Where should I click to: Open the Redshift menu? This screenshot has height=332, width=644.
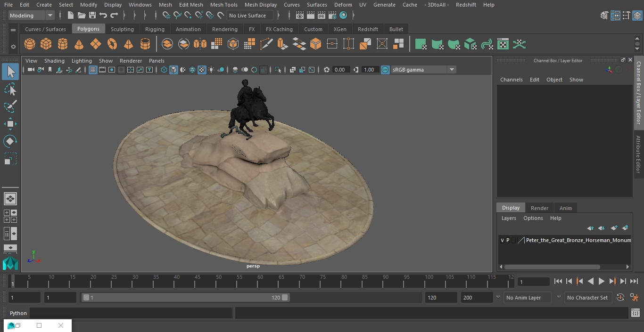coord(466,5)
